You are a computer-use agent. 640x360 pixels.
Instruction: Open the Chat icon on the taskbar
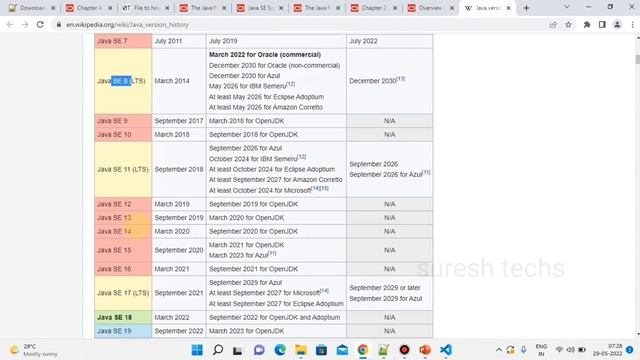pyautogui.click(x=259, y=350)
